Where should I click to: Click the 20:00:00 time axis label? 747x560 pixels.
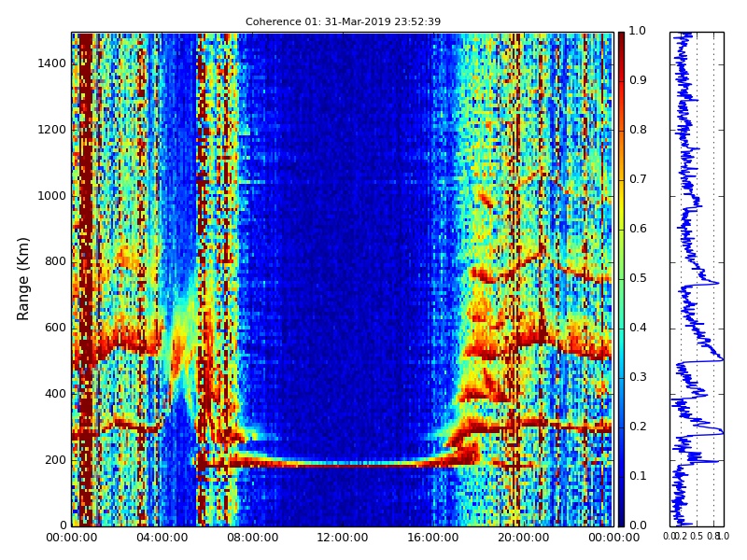coord(524,538)
